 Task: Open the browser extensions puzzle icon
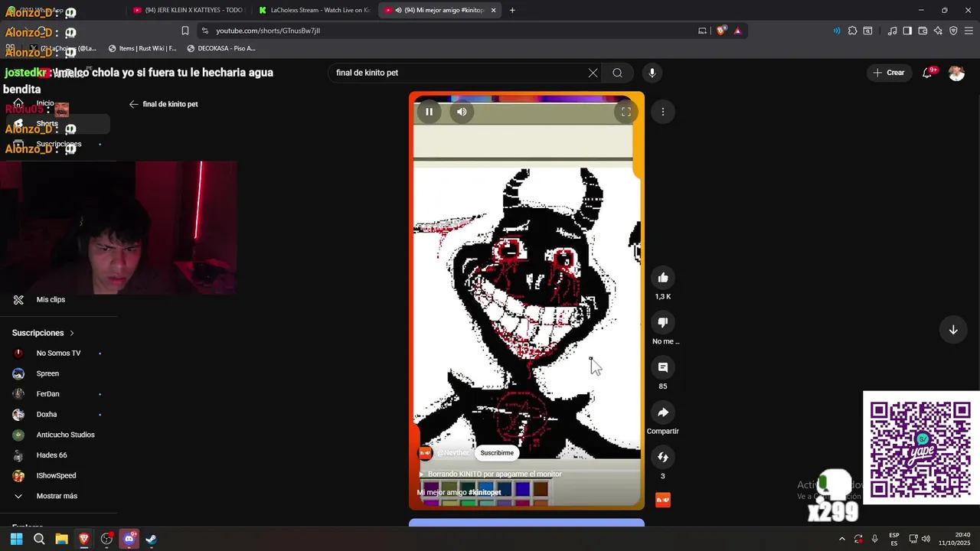tap(852, 31)
